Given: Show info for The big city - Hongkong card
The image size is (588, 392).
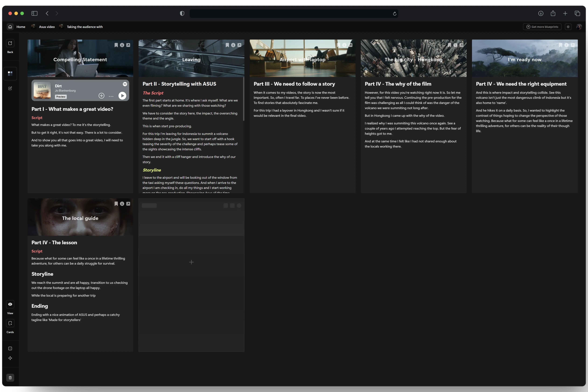Looking at the screenshot, I should [x=455, y=45].
